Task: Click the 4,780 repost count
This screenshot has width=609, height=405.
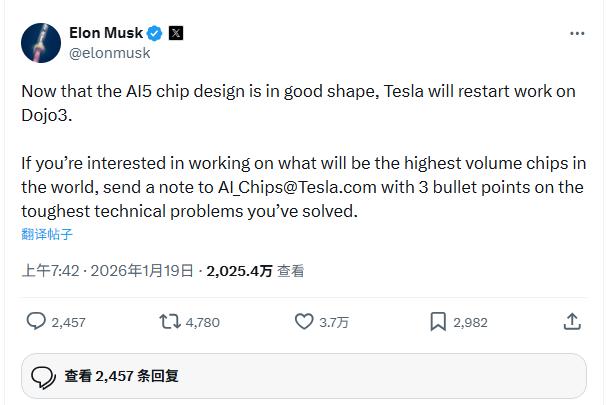Action: 203,322
